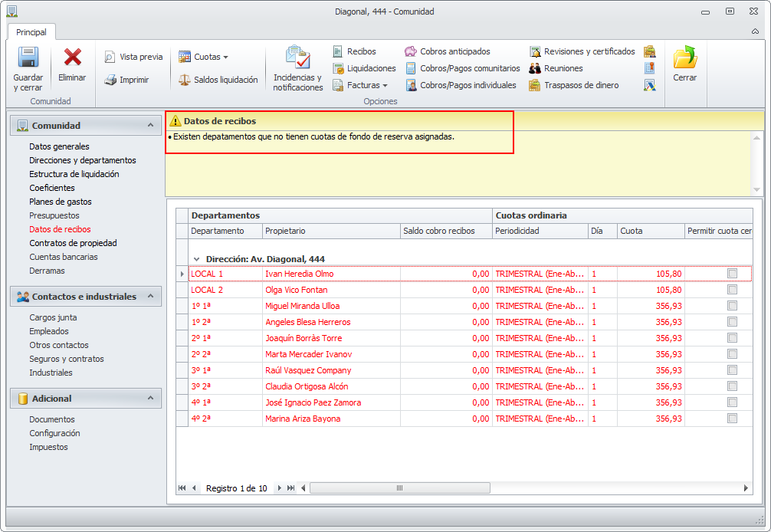
Task: Open Cobros/Pagos comunitarios
Action: point(463,68)
